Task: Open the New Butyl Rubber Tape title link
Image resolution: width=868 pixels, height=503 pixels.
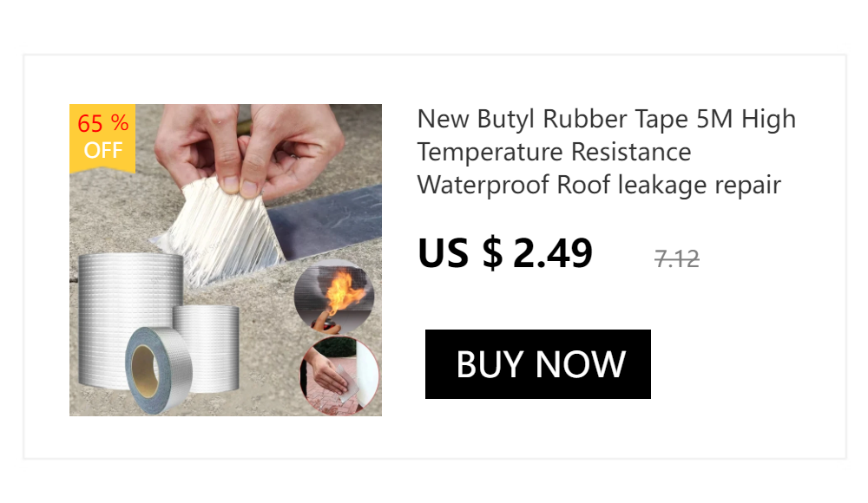Action: coord(607,152)
